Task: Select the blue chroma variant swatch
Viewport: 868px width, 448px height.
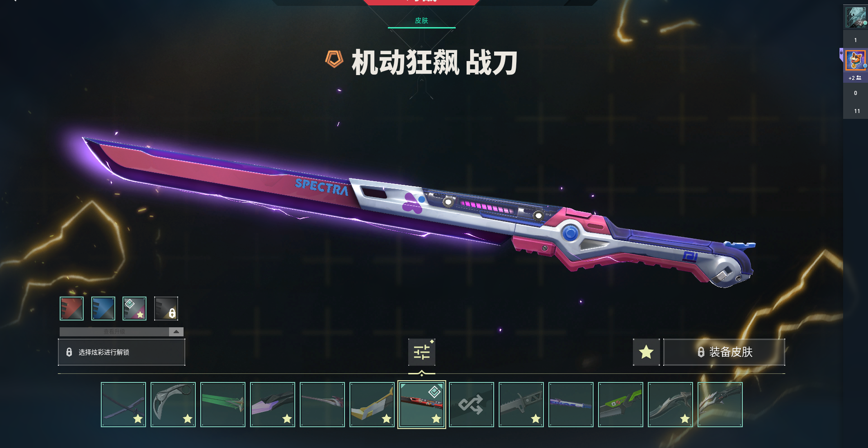Action: [103, 308]
